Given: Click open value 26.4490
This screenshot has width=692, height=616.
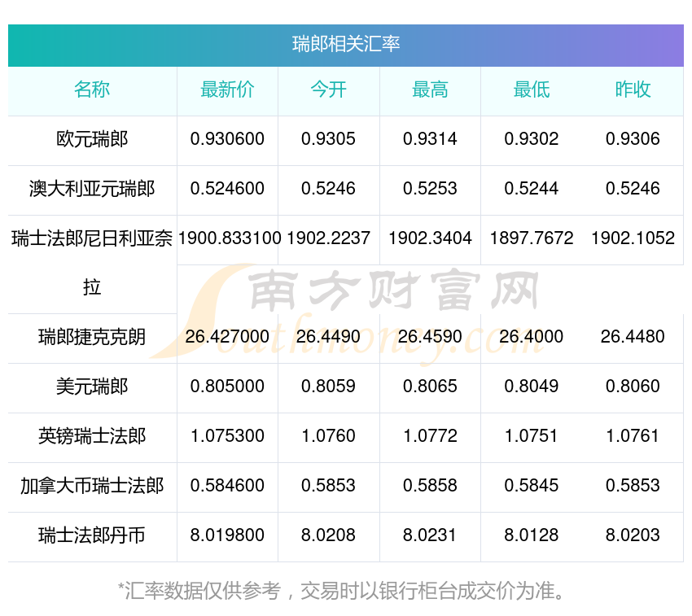Looking at the screenshot, I should (328, 337).
